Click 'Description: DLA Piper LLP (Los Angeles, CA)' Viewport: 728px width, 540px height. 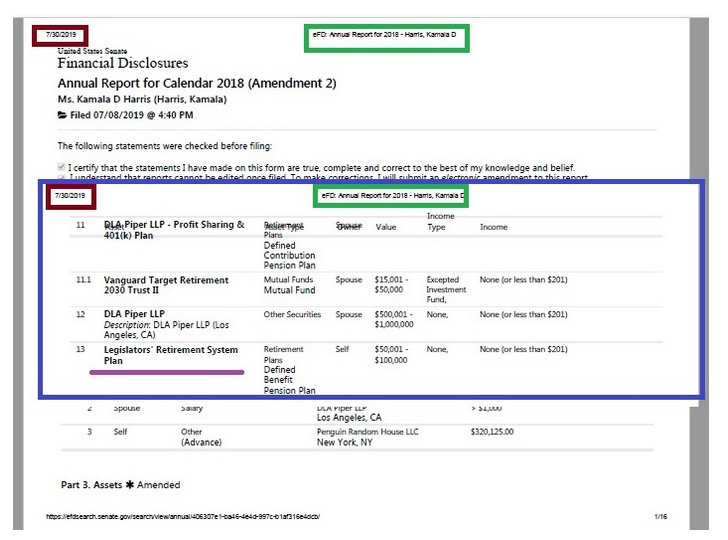[x=166, y=330]
